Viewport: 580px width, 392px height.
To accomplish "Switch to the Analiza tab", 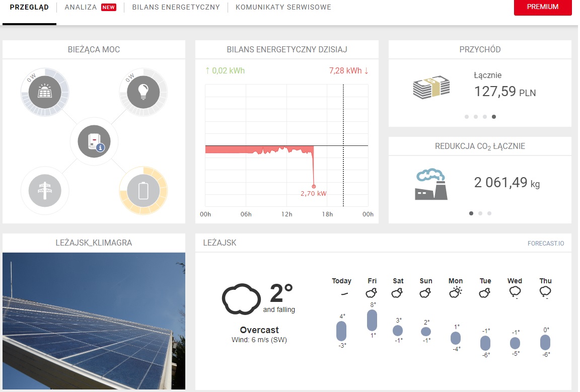I will pos(81,8).
